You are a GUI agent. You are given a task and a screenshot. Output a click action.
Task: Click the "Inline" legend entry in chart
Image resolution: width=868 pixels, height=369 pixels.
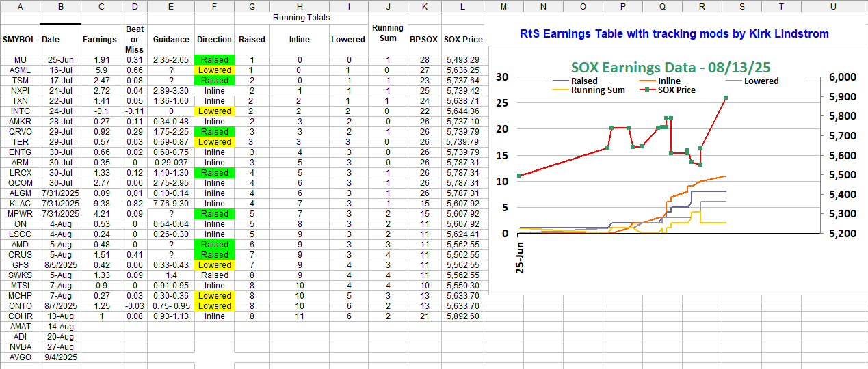(686, 81)
